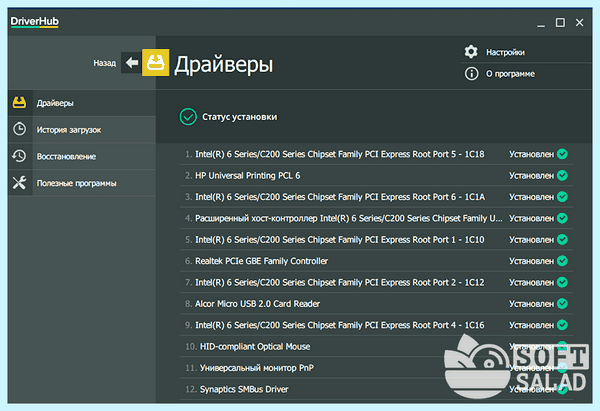The width and height of the screenshot is (600, 411).
Task: Select Intel Root Port 2 - 1C12 row
Action: (x=376, y=282)
